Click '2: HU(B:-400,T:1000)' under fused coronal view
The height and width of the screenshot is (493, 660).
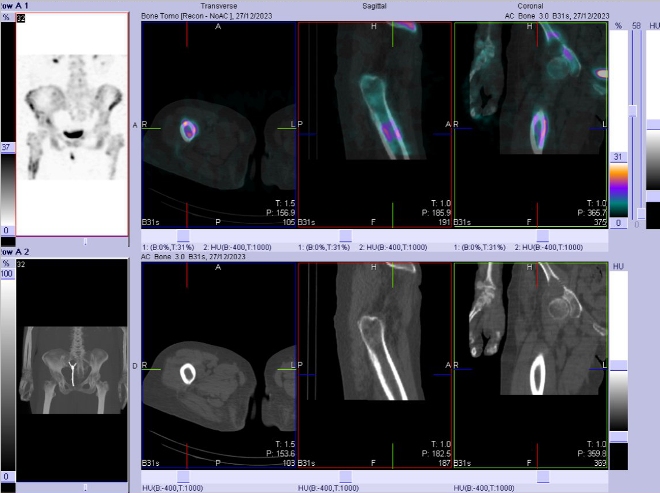click(x=548, y=247)
